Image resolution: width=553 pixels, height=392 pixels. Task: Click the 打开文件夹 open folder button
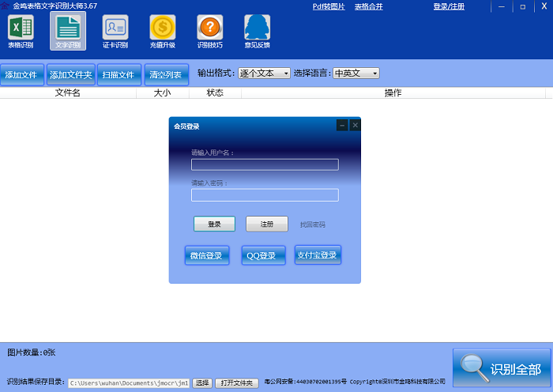coord(237,383)
